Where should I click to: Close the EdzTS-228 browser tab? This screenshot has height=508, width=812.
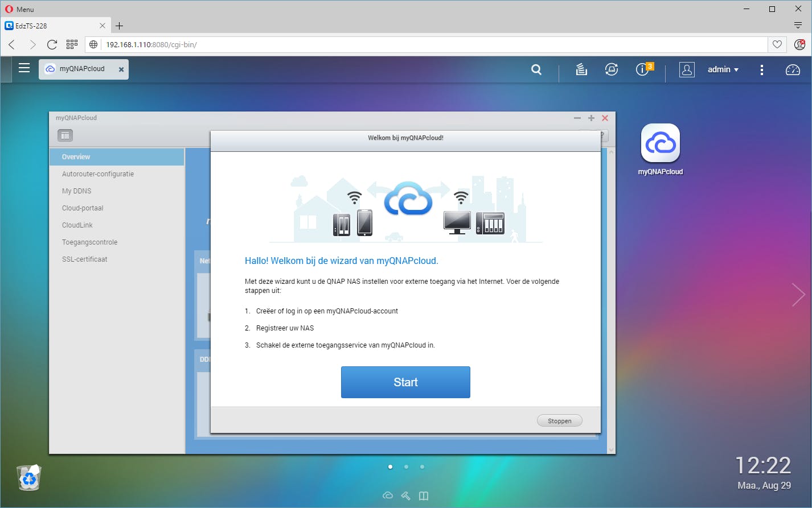point(102,26)
